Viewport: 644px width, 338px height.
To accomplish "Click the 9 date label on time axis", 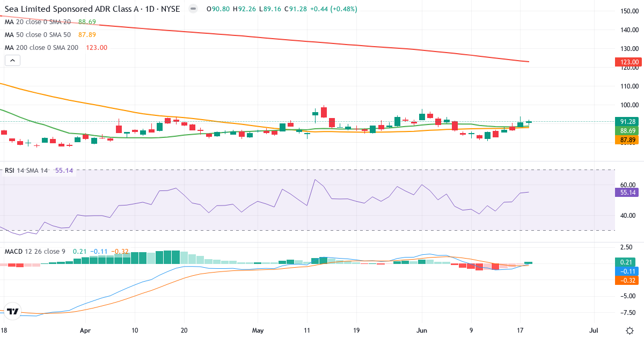I will 471,330.
